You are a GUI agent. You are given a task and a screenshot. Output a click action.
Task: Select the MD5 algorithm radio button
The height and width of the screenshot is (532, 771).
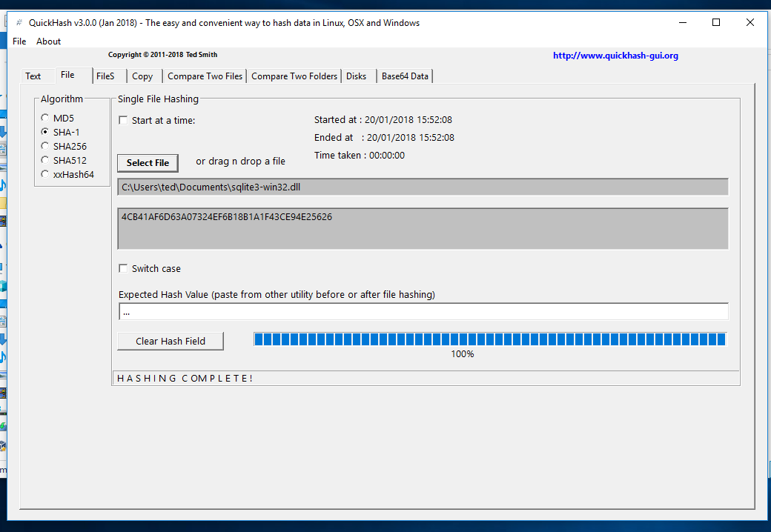pyautogui.click(x=45, y=118)
